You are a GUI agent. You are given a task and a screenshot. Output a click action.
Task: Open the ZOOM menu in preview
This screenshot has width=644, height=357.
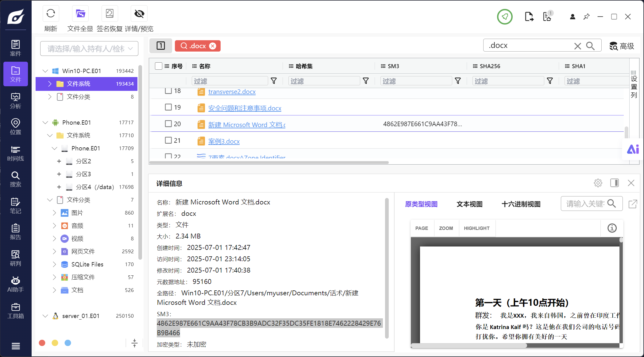tap(446, 228)
